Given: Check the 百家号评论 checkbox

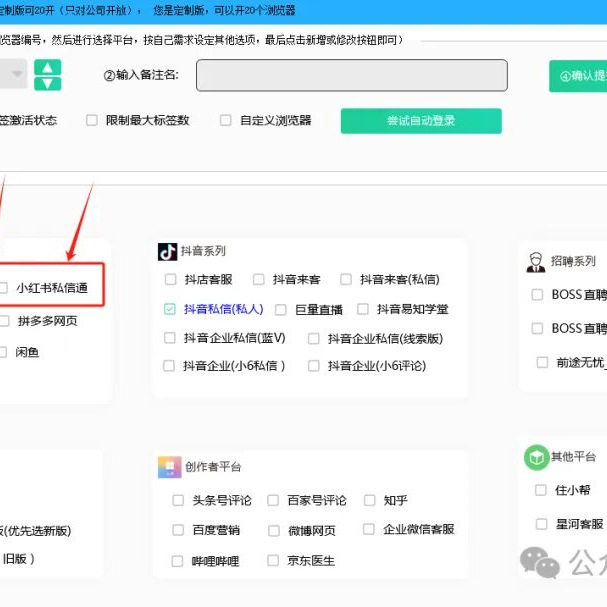Looking at the screenshot, I should tap(273, 500).
